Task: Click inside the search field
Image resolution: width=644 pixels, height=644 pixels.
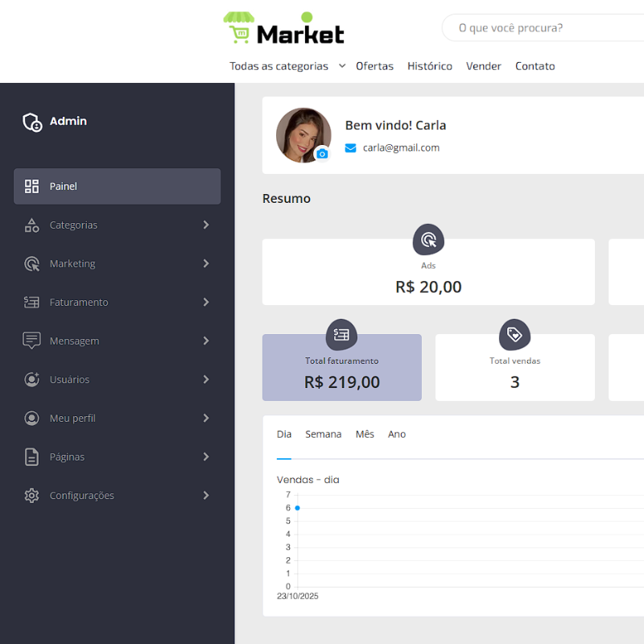Action: 547,27
